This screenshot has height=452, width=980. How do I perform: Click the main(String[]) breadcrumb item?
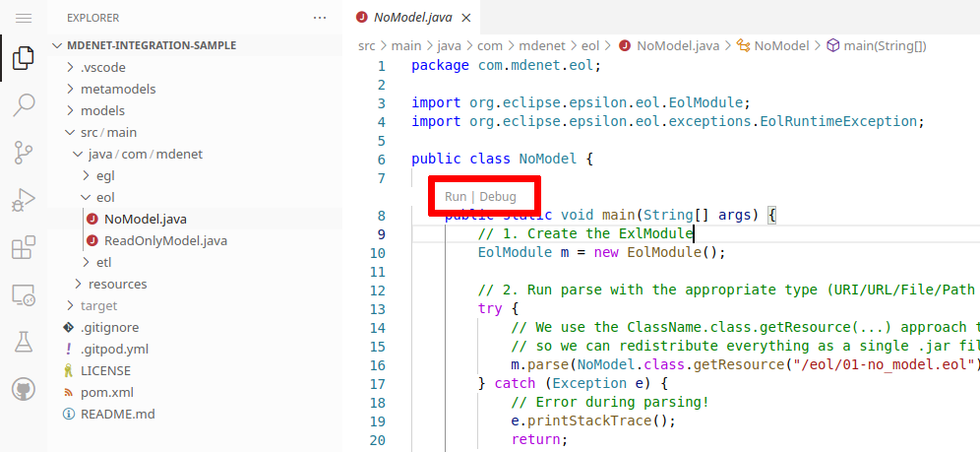[x=885, y=45]
